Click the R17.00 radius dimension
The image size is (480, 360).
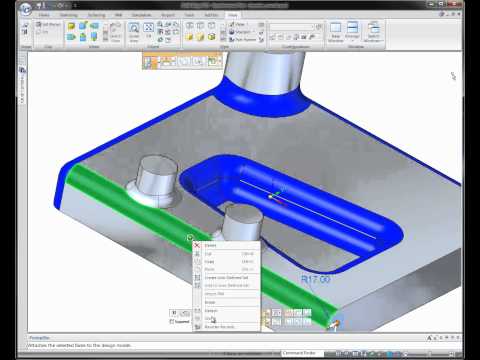315,279
